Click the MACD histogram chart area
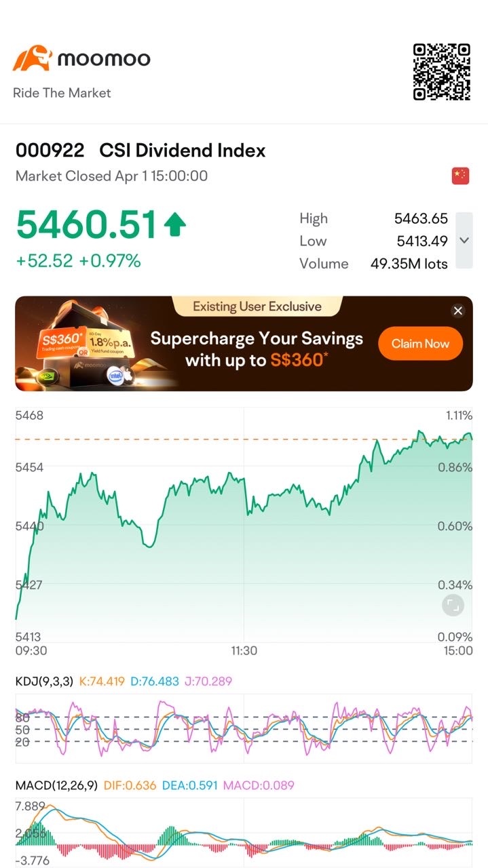Viewport: 488px width, 868px height. tap(244, 833)
